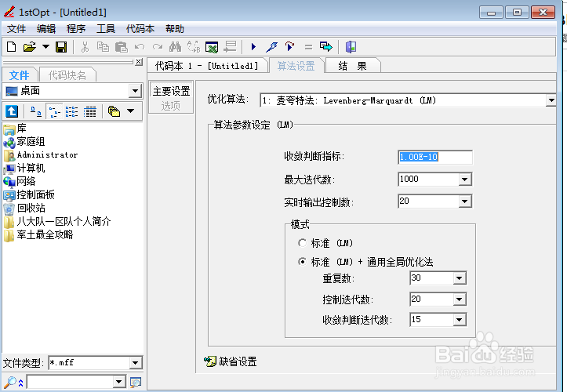This screenshot has width=567, height=392.
Task: Select the 主要设置 side tab
Action: click(x=172, y=91)
